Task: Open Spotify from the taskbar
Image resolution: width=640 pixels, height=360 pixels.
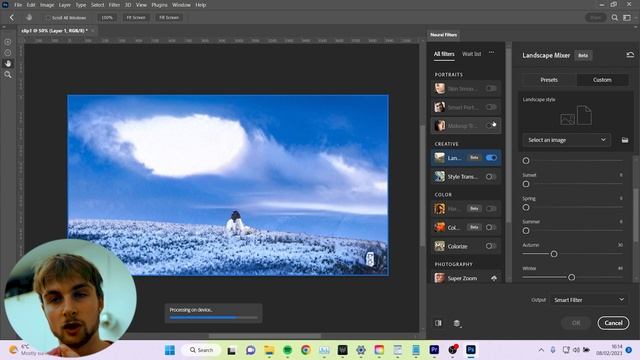Action: pyautogui.click(x=287, y=350)
